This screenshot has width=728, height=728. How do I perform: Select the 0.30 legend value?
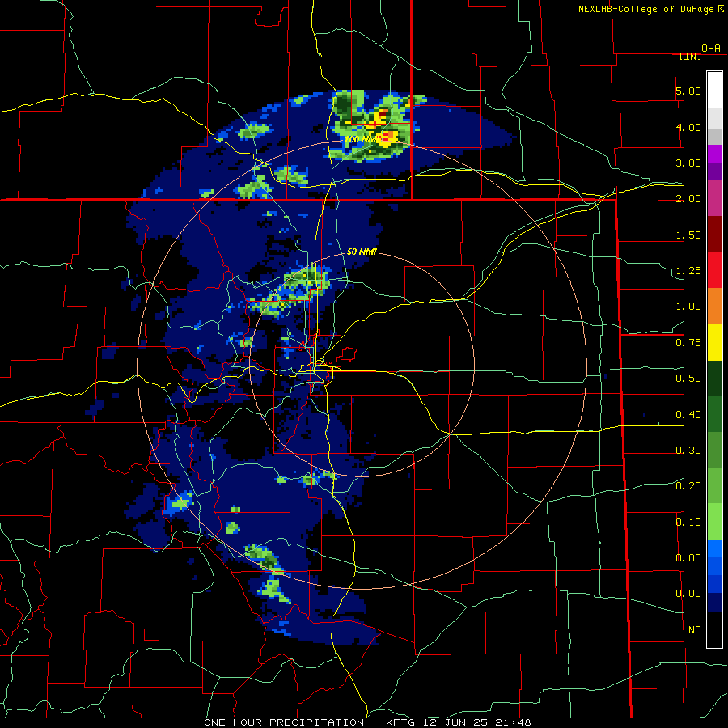(688, 451)
